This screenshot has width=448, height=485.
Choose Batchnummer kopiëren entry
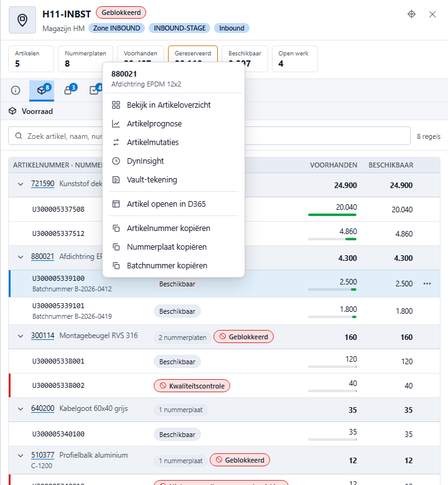(174, 266)
